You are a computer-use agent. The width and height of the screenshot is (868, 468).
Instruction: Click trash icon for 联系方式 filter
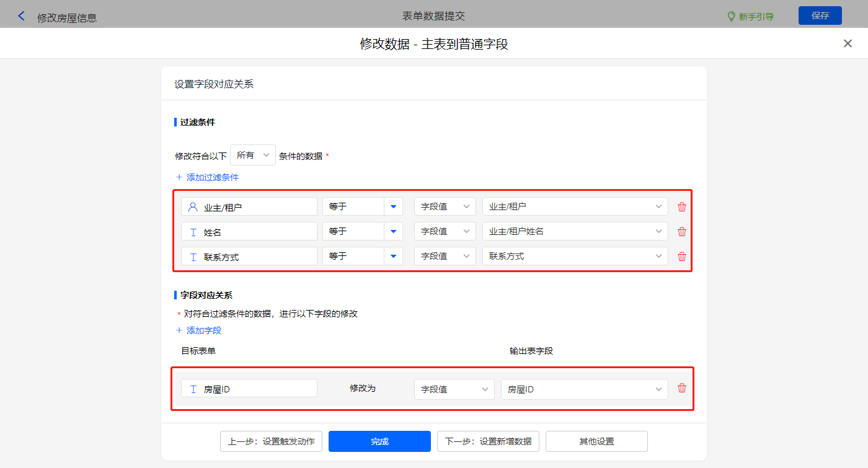click(682, 257)
